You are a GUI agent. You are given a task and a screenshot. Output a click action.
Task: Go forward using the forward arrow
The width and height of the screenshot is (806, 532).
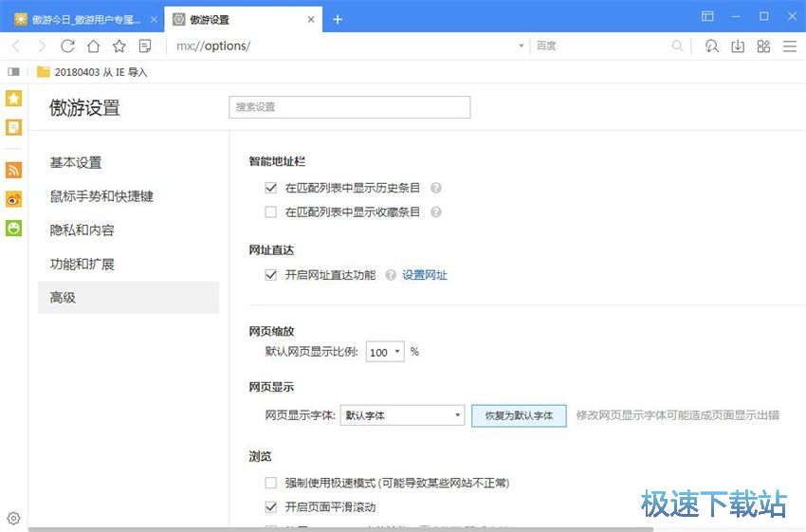point(42,46)
